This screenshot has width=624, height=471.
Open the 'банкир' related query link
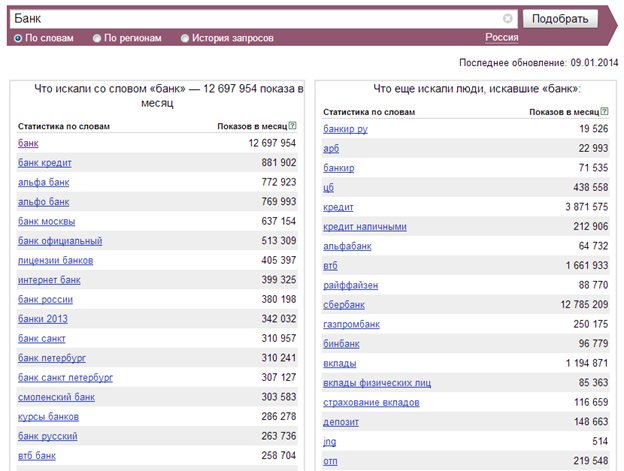click(x=339, y=168)
